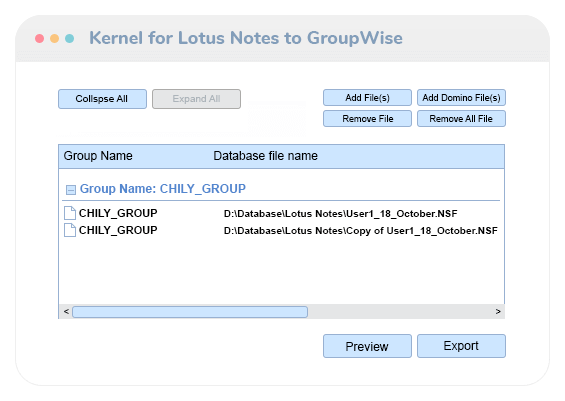Screen dimensions: 565x401
Task: Click Add Domino File(s) button
Action: [461, 98]
